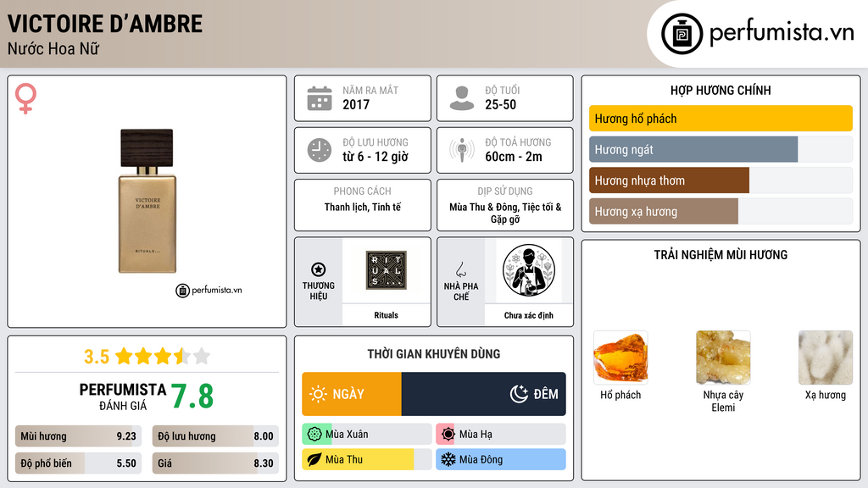Click the leaf icon beside Mùa Thu
This screenshot has height=488, width=868.
click(x=314, y=459)
